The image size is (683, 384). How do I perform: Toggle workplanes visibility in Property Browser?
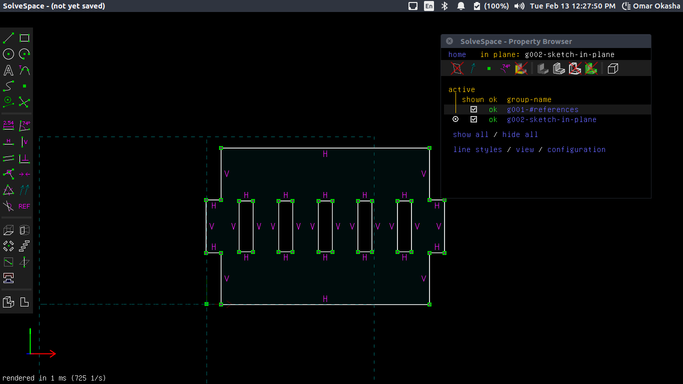click(457, 68)
